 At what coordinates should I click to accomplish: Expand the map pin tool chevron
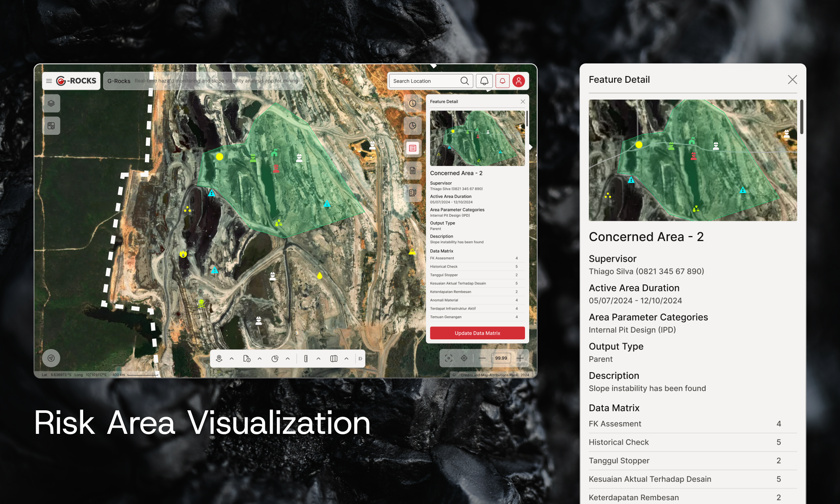pyautogui.click(x=232, y=359)
